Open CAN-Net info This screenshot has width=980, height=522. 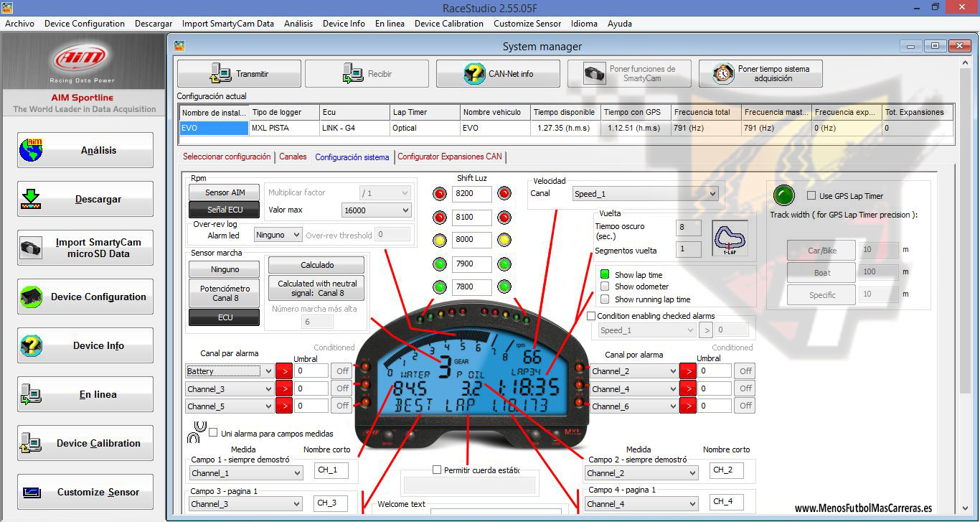coord(498,74)
